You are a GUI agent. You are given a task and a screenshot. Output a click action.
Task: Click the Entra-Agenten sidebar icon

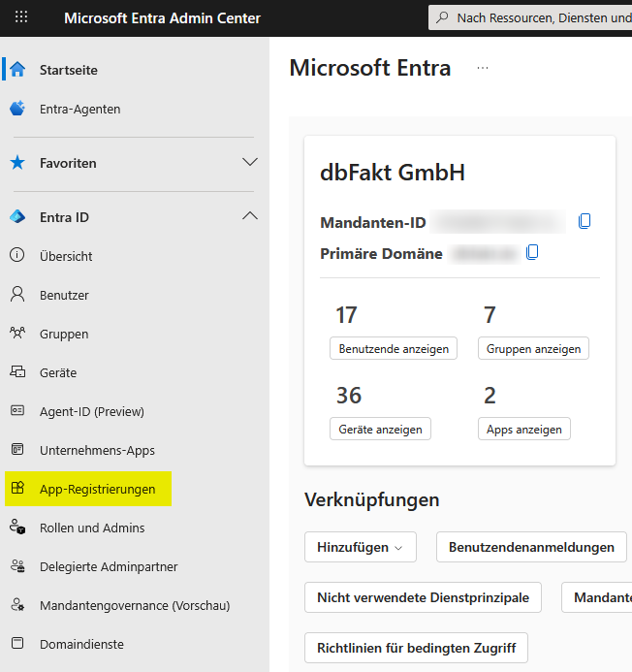click(x=17, y=109)
